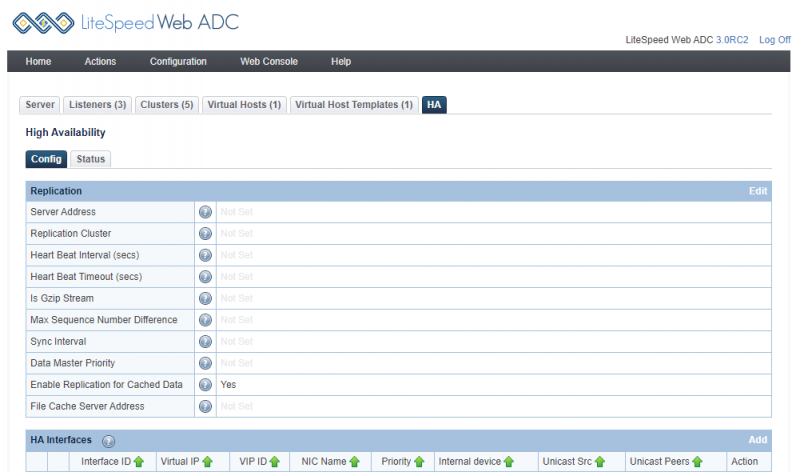The height and width of the screenshot is (472, 800).
Task: Sort by NIC Name green arrow
Action: point(354,462)
